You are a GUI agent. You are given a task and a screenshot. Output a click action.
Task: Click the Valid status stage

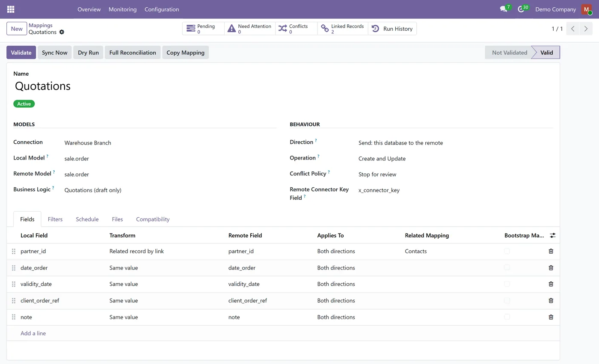pyautogui.click(x=546, y=53)
